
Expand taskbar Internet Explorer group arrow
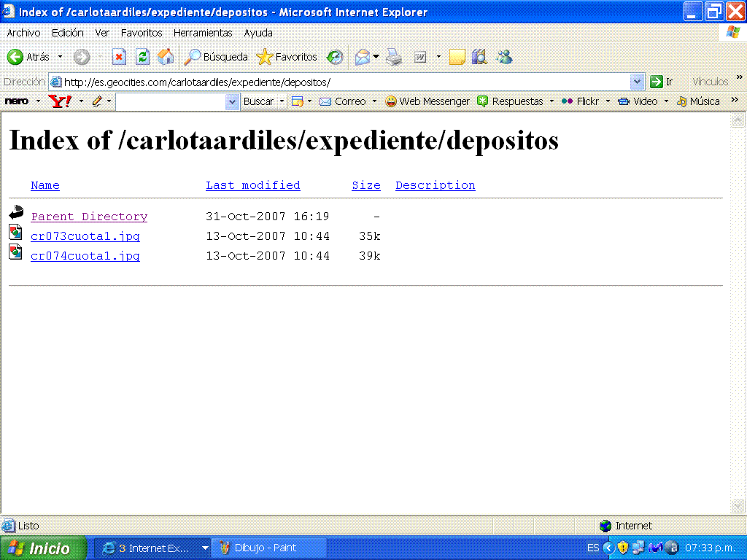tap(205, 548)
